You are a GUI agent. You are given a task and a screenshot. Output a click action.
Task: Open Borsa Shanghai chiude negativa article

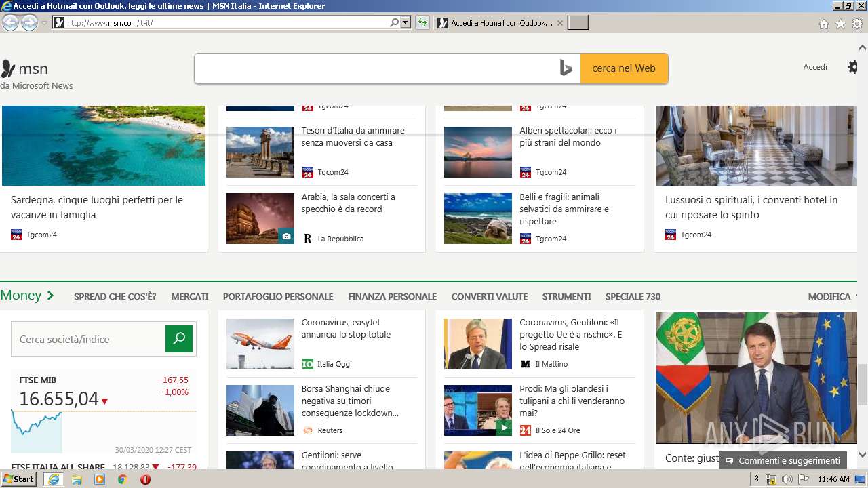pyautogui.click(x=351, y=401)
